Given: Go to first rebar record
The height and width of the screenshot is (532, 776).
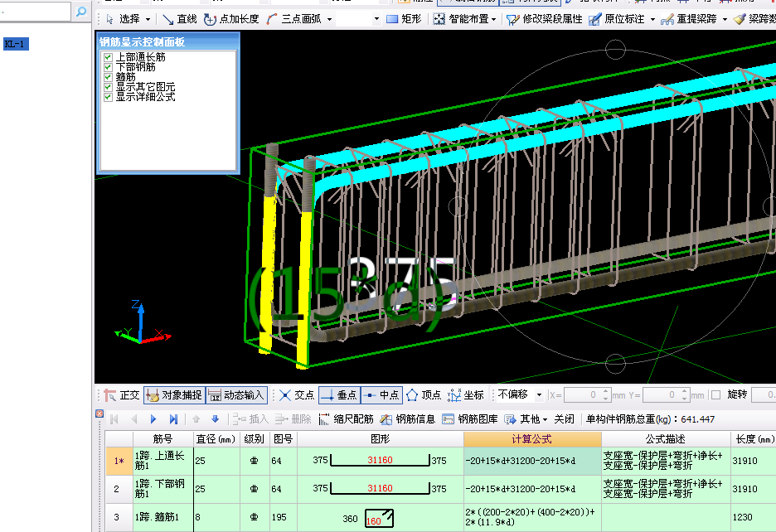Looking at the screenshot, I should (114, 419).
